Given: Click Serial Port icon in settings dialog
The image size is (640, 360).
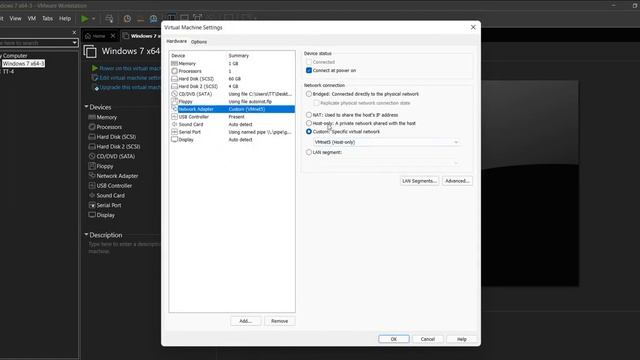Looking at the screenshot, I should (174, 132).
